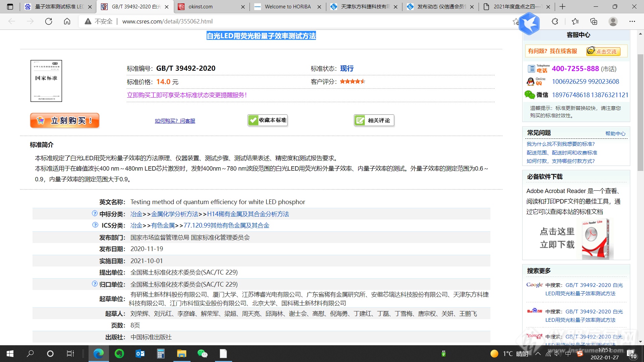644x362 pixels.
Task: Open the tab actions menu icon
Action: point(10,7)
